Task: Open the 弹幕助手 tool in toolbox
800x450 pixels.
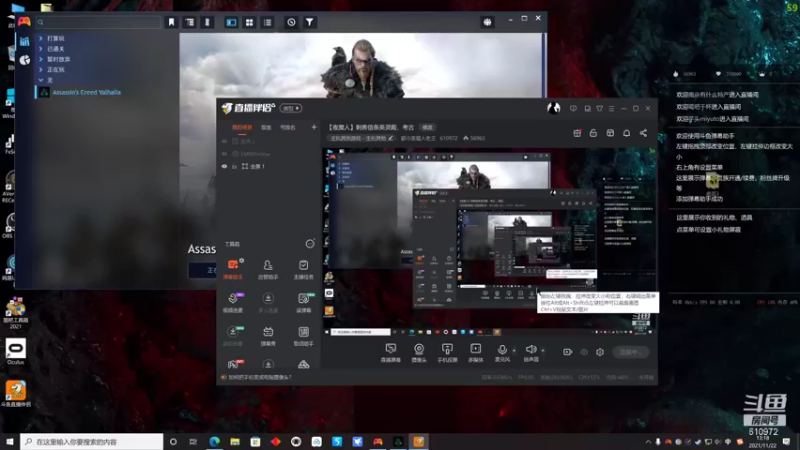Action: 233,269
